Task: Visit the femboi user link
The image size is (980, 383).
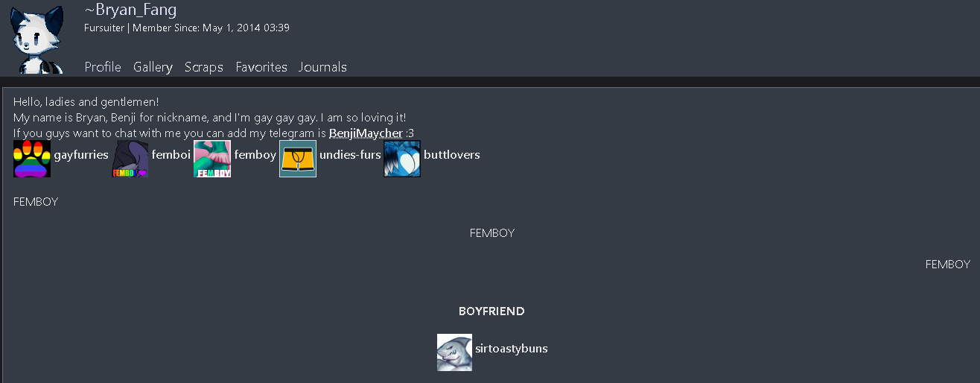Action: click(171, 155)
